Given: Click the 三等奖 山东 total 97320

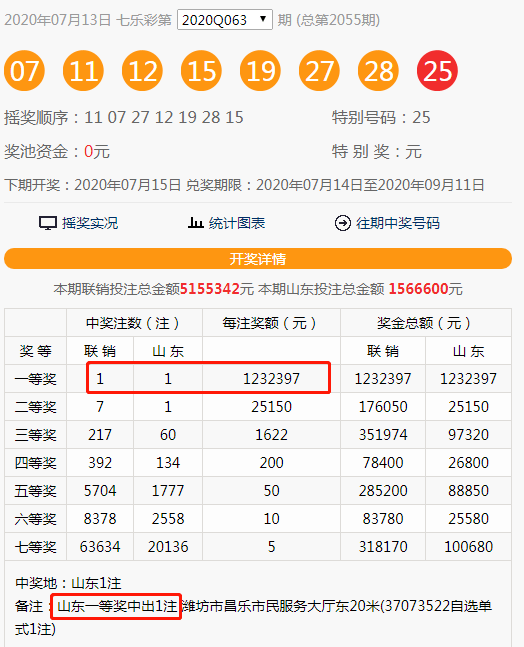Looking at the screenshot, I should pyautogui.click(x=468, y=435).
